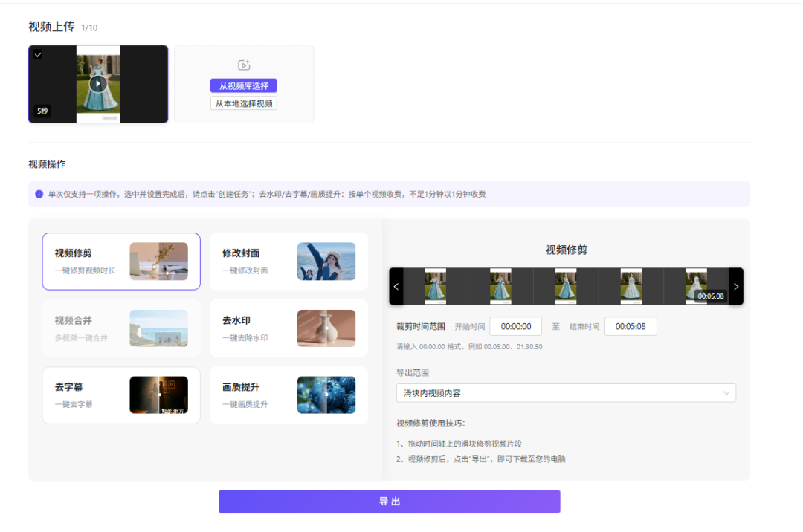This screenshot has width=803, height=532.
Task: Uncheck the uploaded video's selection checkbox
Action: [x=38, y=54]
